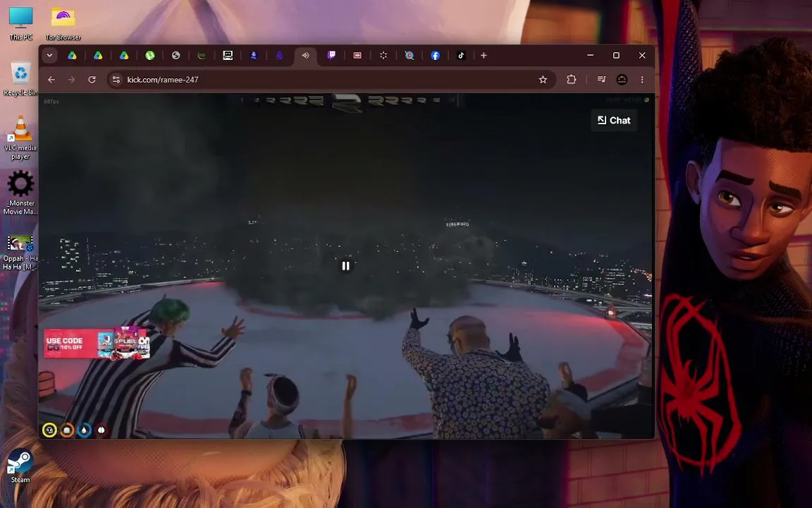Select the active Kick tab with speaker icon
Image resolution: width=812 pixels, height=508 pixels.
pos(305,56)
